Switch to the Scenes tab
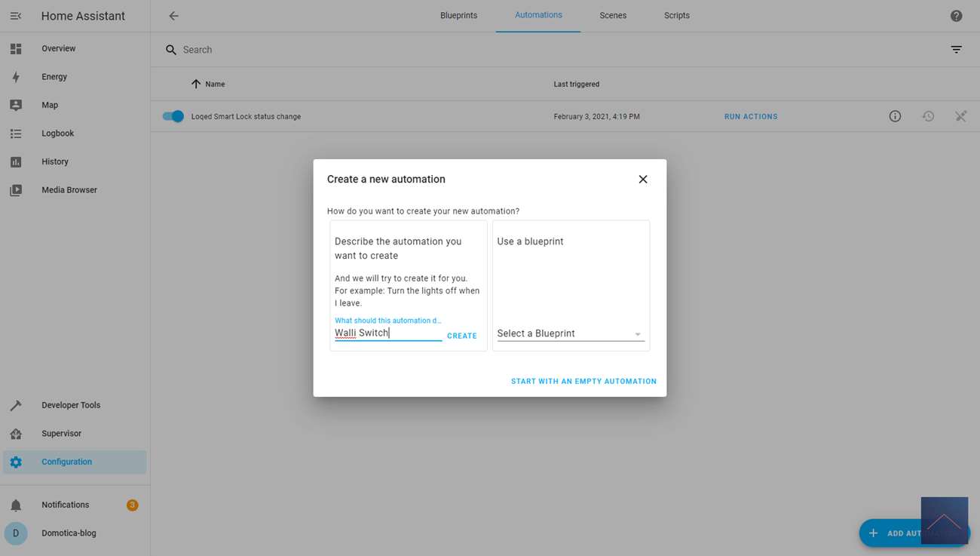Screen dimensions: 980x556 tap(613, 16)
